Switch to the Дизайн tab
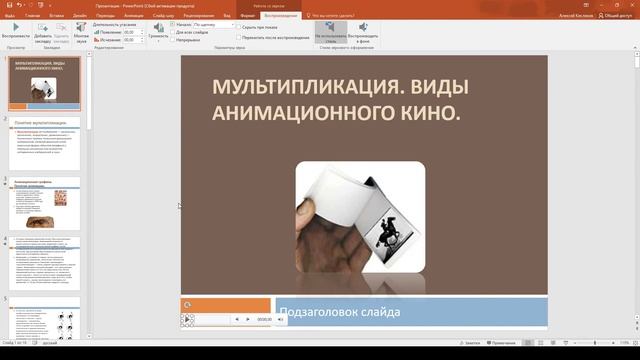The image size is (640, 360). point(80,16)
